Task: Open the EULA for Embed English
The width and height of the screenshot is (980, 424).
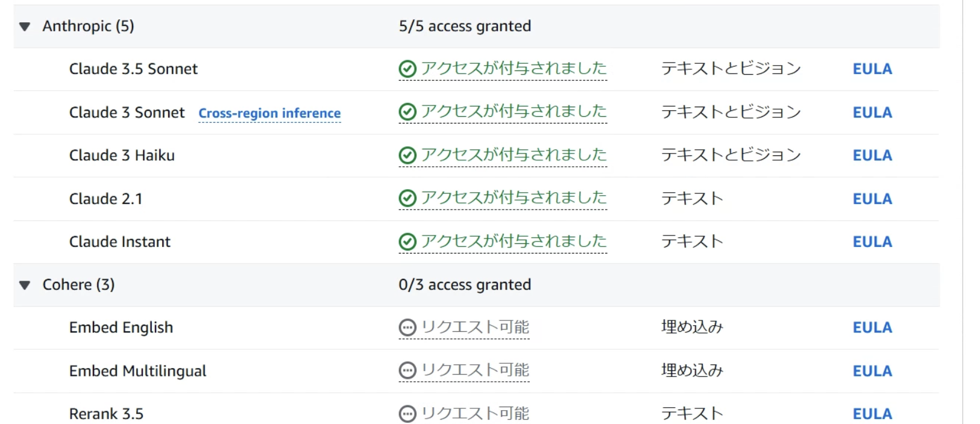Action: [872, 328]
